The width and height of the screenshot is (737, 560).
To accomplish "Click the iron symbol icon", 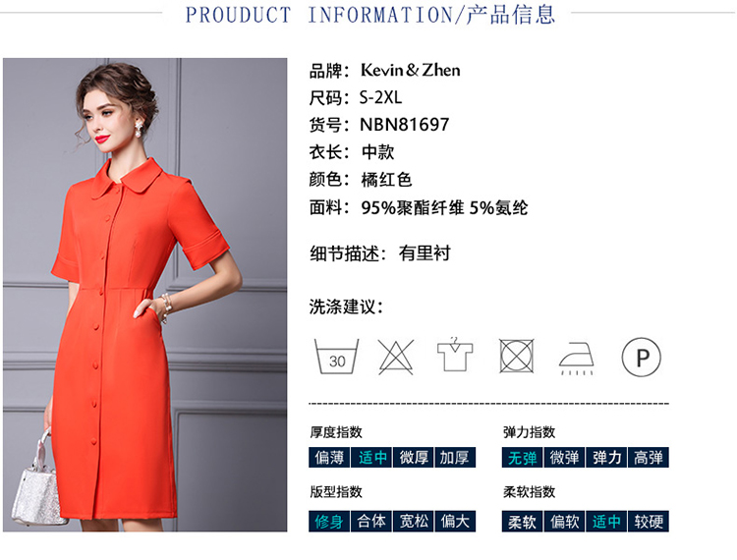I will click(x=576, y=359).
